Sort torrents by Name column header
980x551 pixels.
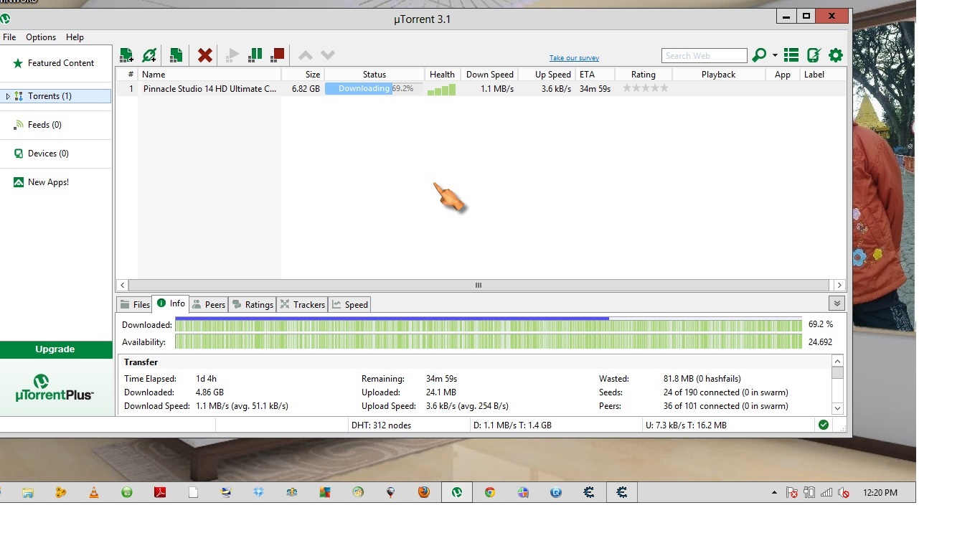[x=209, y=75]
